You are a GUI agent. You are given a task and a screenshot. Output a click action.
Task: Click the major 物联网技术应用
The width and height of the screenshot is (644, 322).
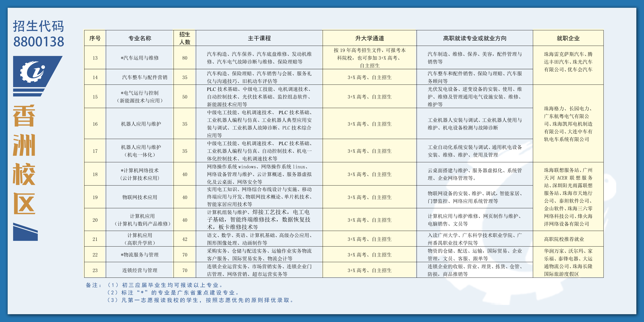[140, 197]
